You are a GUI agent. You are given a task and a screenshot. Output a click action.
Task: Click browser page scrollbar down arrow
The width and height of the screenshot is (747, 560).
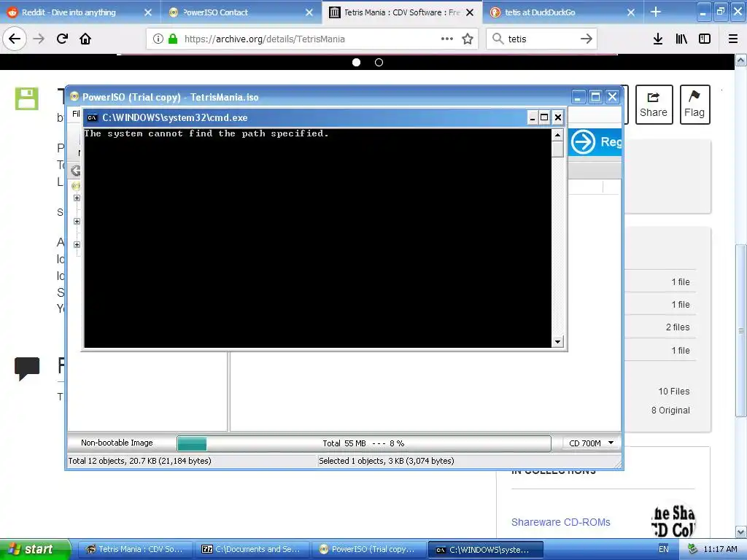tap(741, 532)
